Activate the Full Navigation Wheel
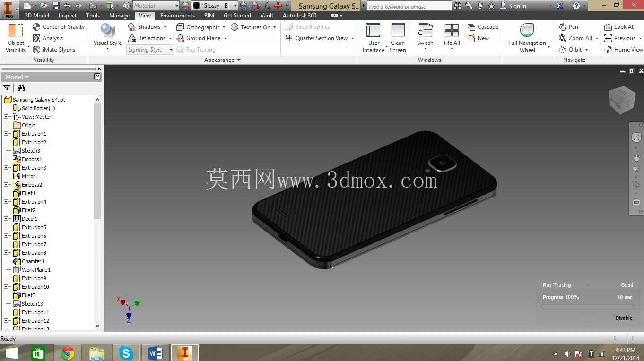 click(x=527, y=38)
